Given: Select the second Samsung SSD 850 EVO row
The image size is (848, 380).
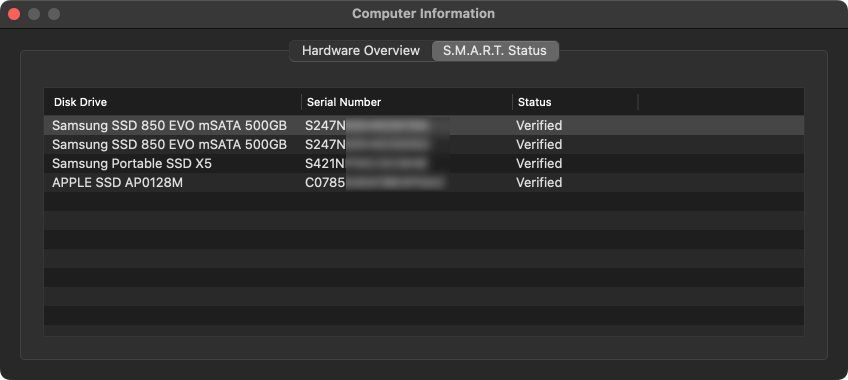Looking at the screenshot, I should 424,144.
